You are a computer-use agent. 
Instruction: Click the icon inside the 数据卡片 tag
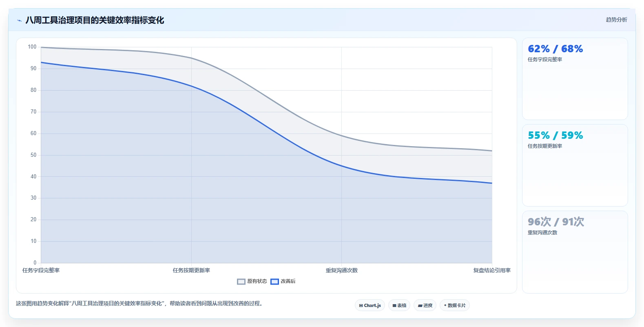tap(445, 305)
